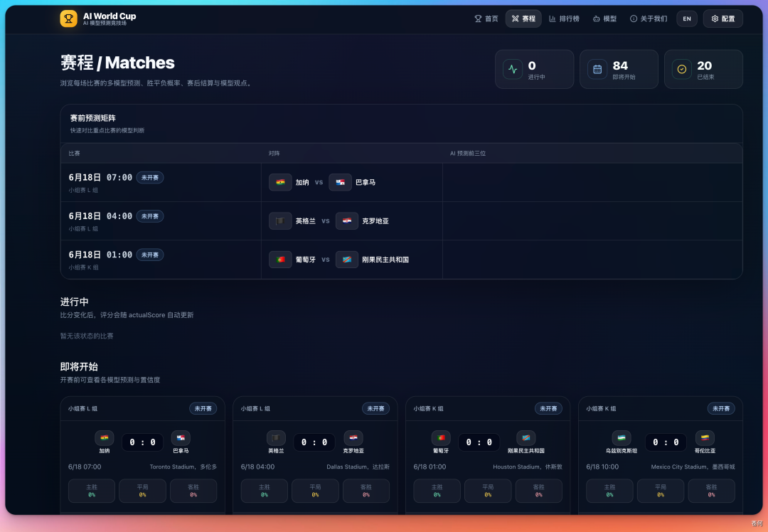The height and width of the screenshot is (532, 768).
Task: Click the DR Congo flag on the third card
Action: 526,438
